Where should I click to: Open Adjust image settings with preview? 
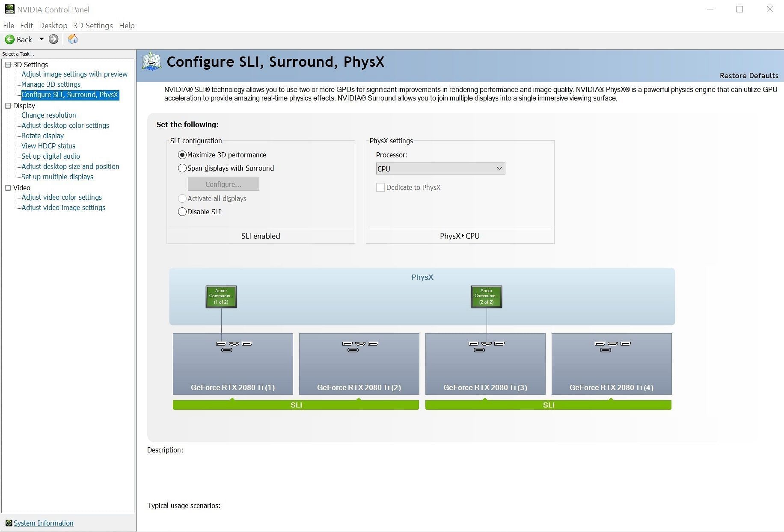click(x=74, y=74)
